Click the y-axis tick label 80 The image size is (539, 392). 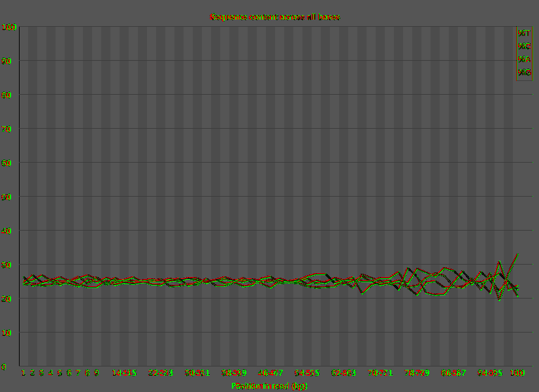[x=7, y=95]
